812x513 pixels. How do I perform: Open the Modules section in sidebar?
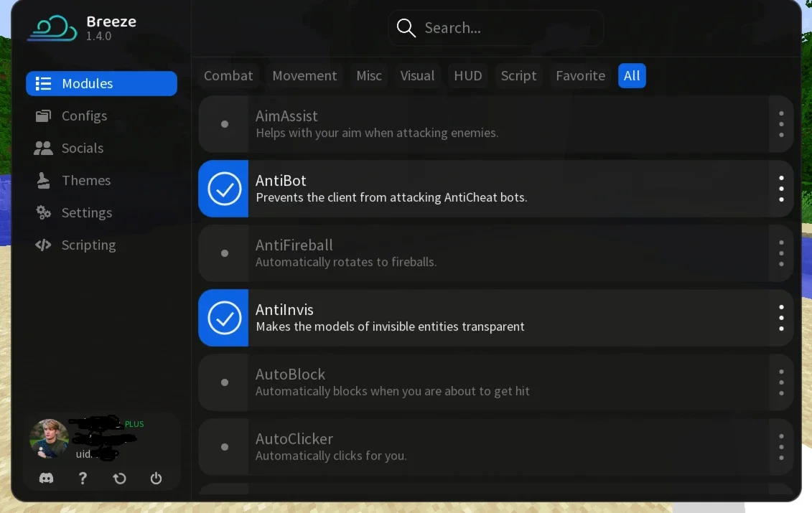[101, 83]
